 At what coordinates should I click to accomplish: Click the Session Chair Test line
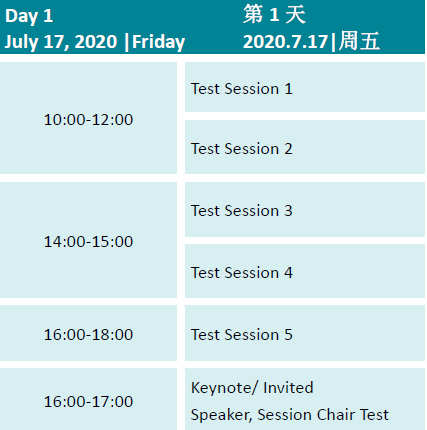click(x=323, y=415)
